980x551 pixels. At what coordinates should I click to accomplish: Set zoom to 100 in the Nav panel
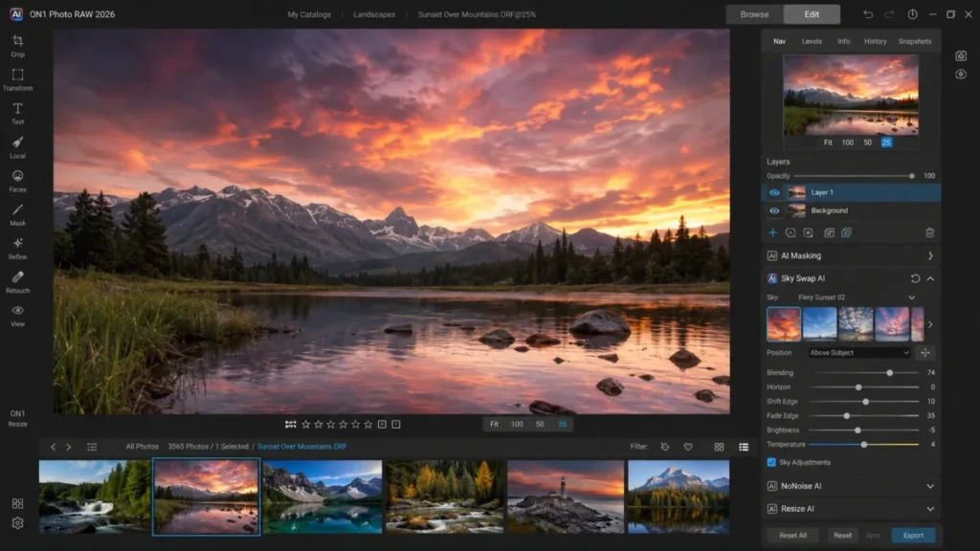(x=848, y=143)
